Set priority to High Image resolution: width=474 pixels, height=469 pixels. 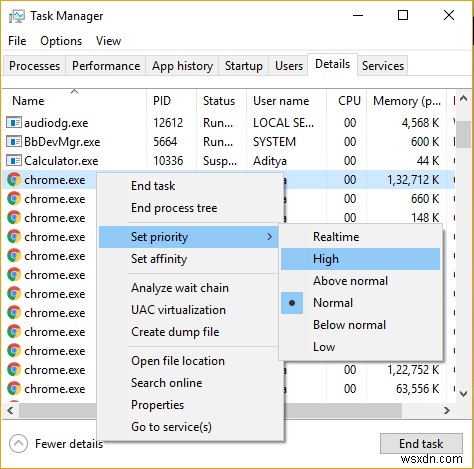(x=361, y=259)
